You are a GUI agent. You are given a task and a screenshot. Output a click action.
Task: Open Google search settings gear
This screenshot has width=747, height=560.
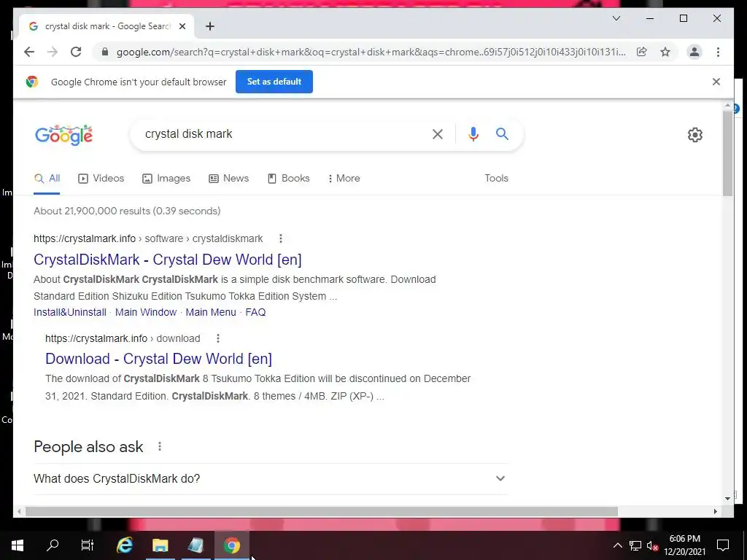pos(695,135)
